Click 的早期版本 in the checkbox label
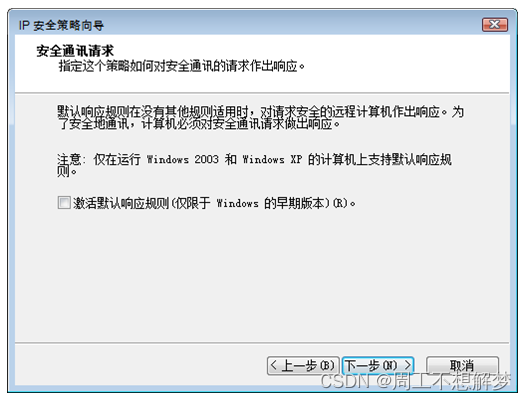Viewport: 527px width, 400px height. point(294,203)
